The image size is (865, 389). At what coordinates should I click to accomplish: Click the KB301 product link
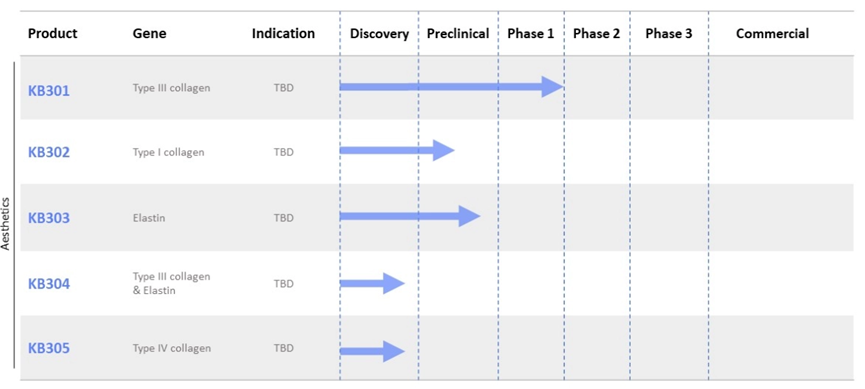click(x=49, y=90)
